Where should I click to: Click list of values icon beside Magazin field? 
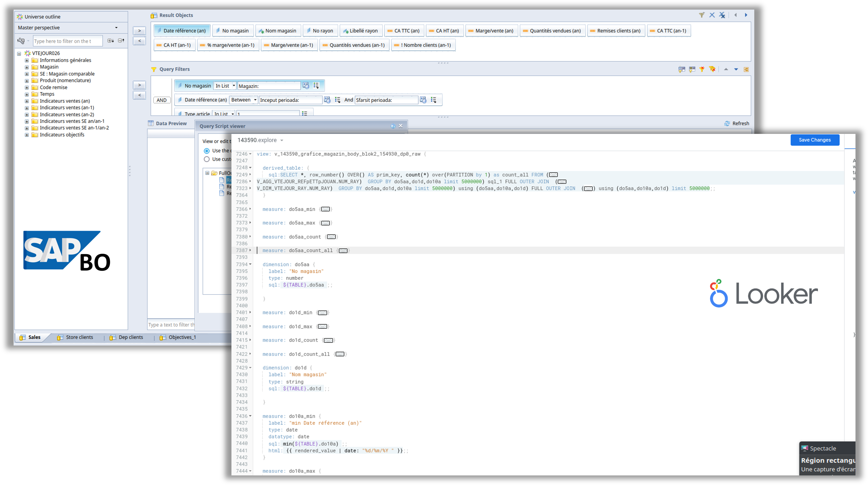(x=316, y=85)
